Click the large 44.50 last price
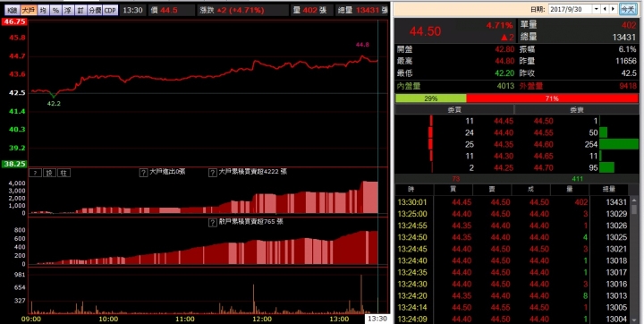The image size is (644, 324). tap(425, 31)
